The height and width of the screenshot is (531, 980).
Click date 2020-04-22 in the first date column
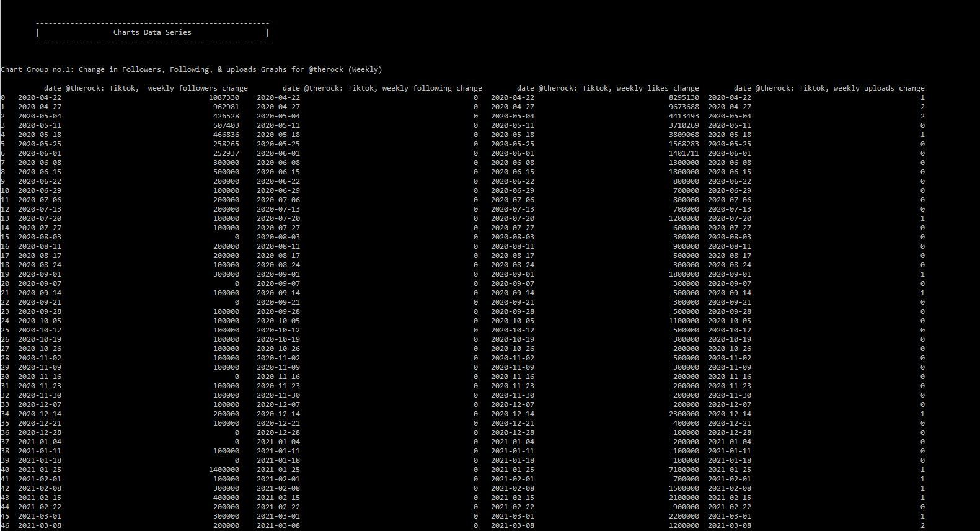tap(40, 97)
